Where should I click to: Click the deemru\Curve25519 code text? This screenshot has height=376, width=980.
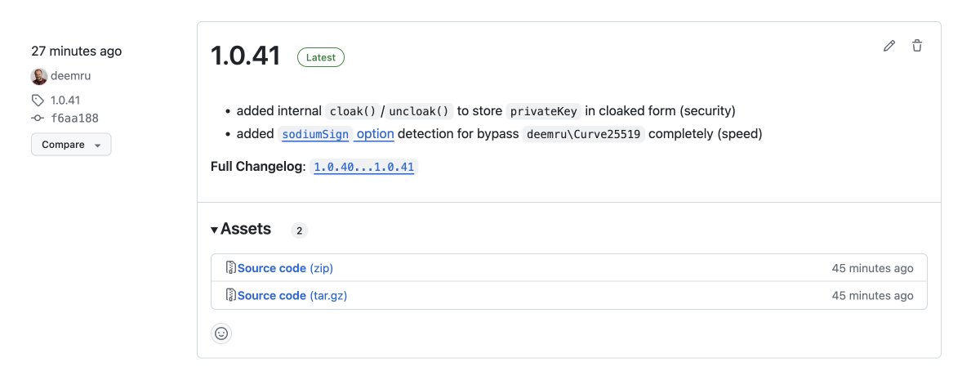[x=584, y=134]
